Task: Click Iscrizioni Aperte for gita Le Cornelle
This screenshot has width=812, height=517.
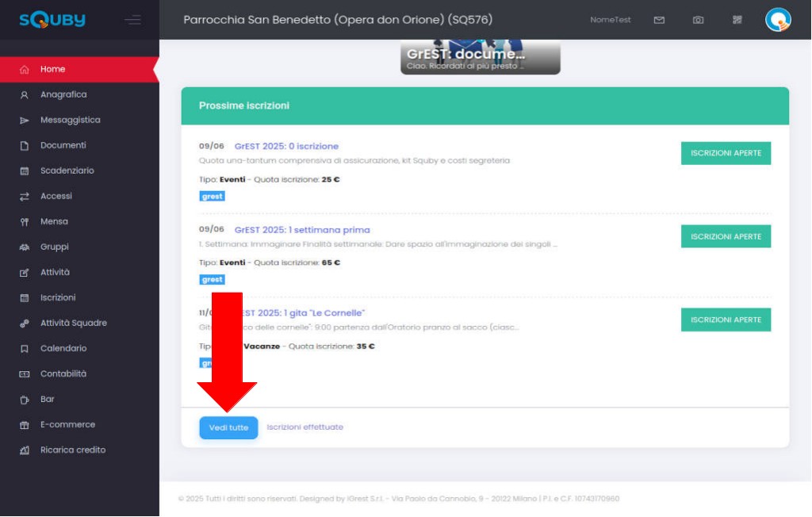Action: [x=726, y=320]
